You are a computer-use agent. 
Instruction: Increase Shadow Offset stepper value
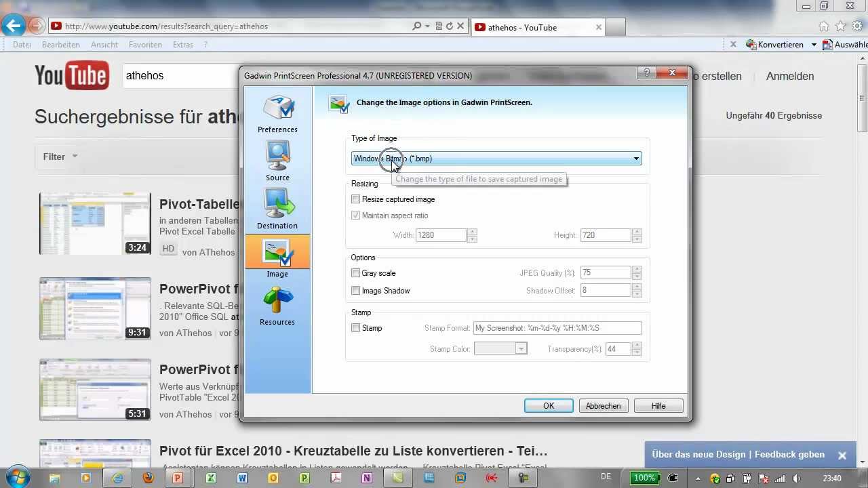637,287
